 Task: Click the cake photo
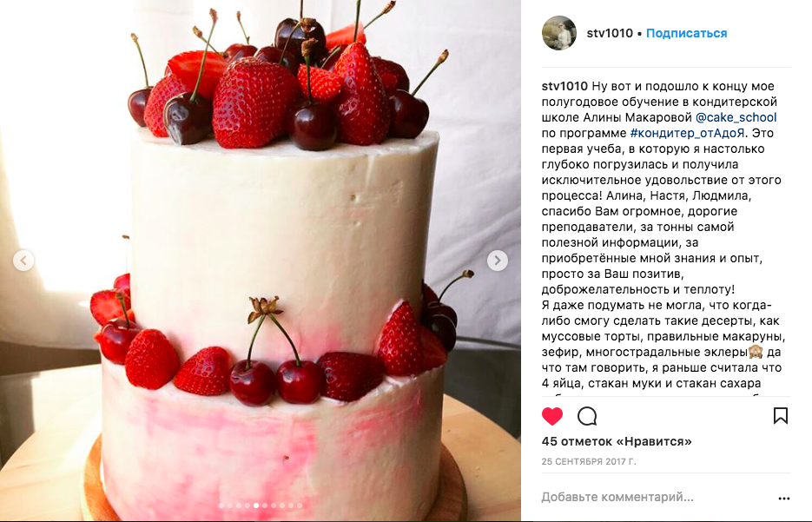coord(261,261)
